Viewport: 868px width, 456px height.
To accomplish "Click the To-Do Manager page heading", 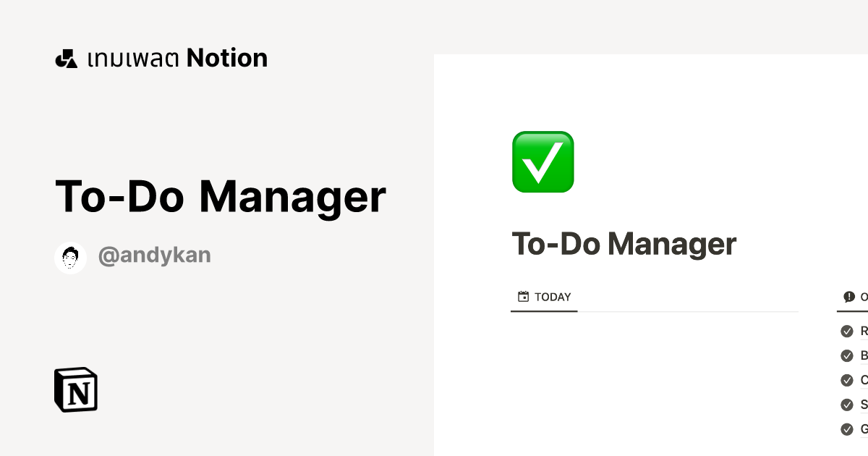I will click(624, 244).
